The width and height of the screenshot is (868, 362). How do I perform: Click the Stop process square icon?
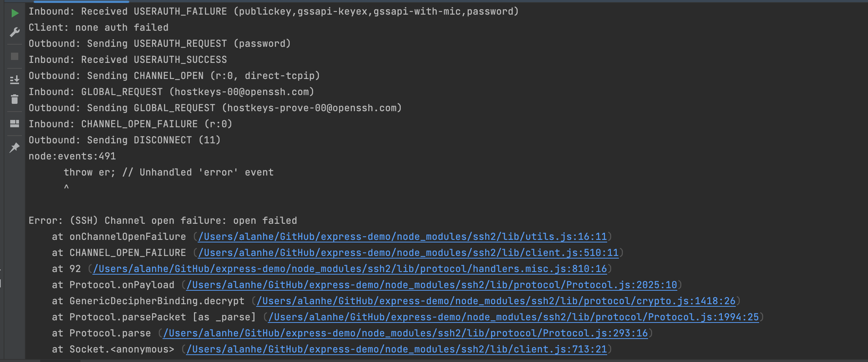(x=15, y=57)
